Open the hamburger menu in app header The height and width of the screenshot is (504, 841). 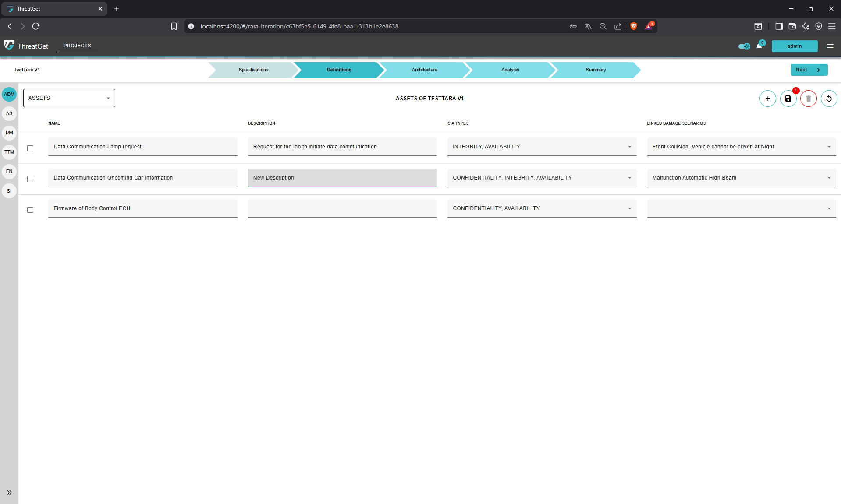pos(830,46)
